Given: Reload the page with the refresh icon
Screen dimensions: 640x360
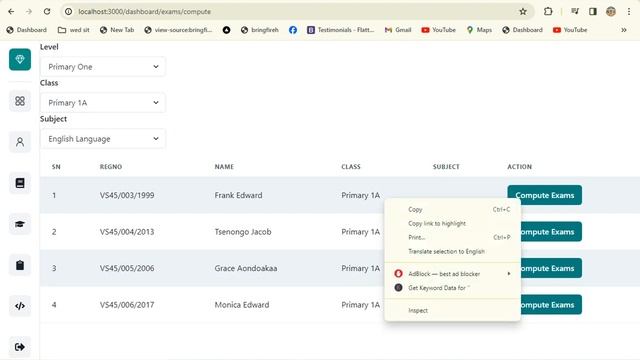Looking at the screenshot, I should click(47, 11).
